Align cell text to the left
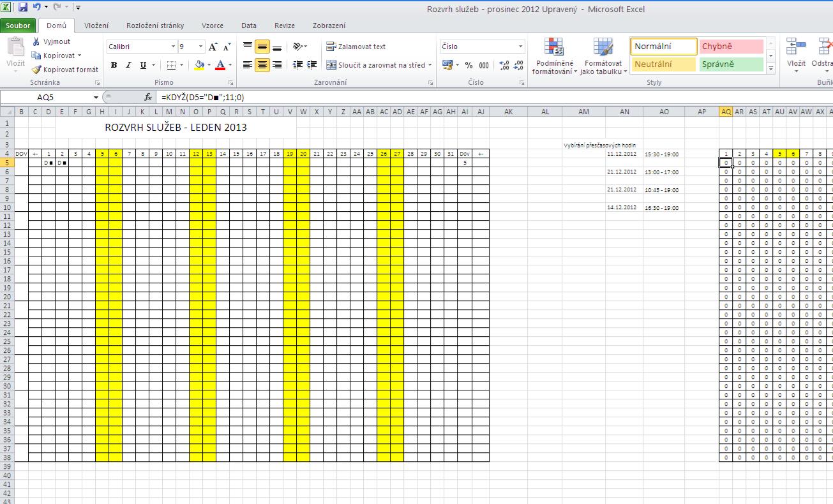The height and width of the screenshot is (504, 833). [248, 65]
